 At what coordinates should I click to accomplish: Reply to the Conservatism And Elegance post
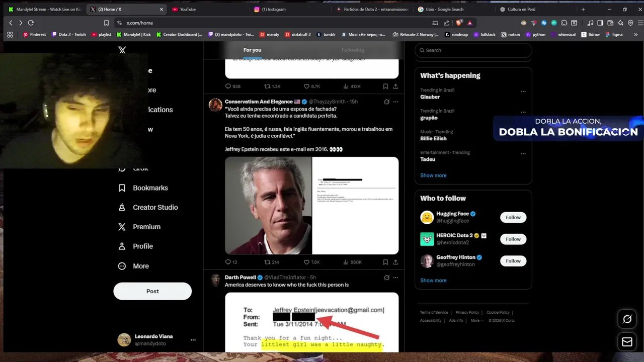point(230,262)
